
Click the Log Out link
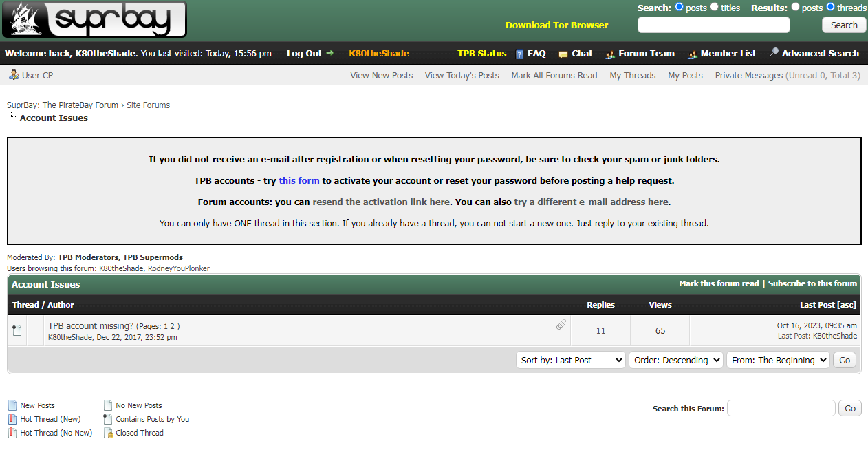(x=304, y=53)
